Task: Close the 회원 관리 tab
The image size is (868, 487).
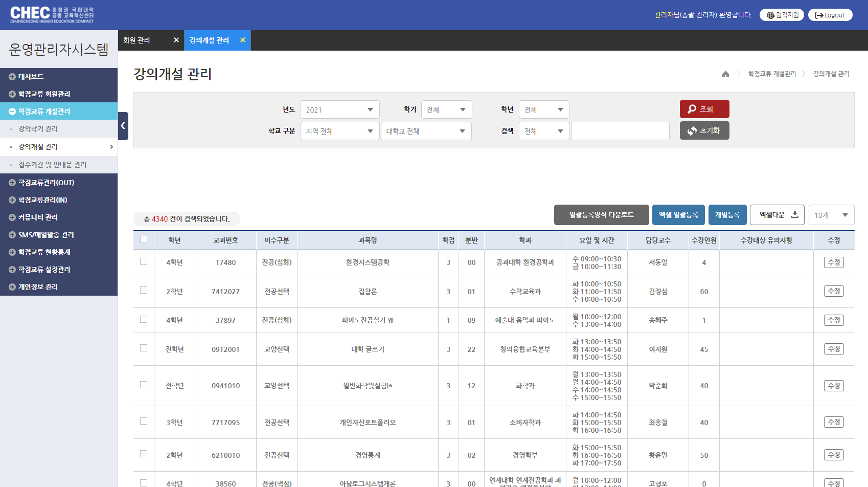Action: pos(176,40)
